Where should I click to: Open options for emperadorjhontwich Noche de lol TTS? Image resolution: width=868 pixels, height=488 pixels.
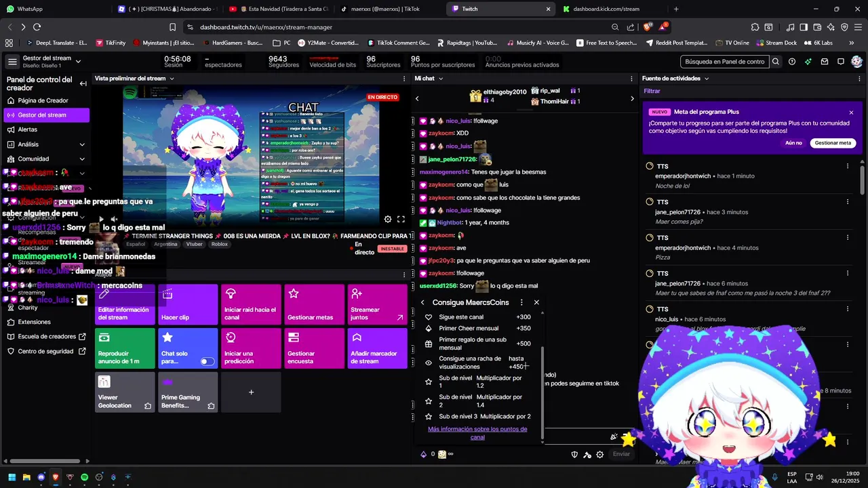pyautogui.click(x=848, y=166)
